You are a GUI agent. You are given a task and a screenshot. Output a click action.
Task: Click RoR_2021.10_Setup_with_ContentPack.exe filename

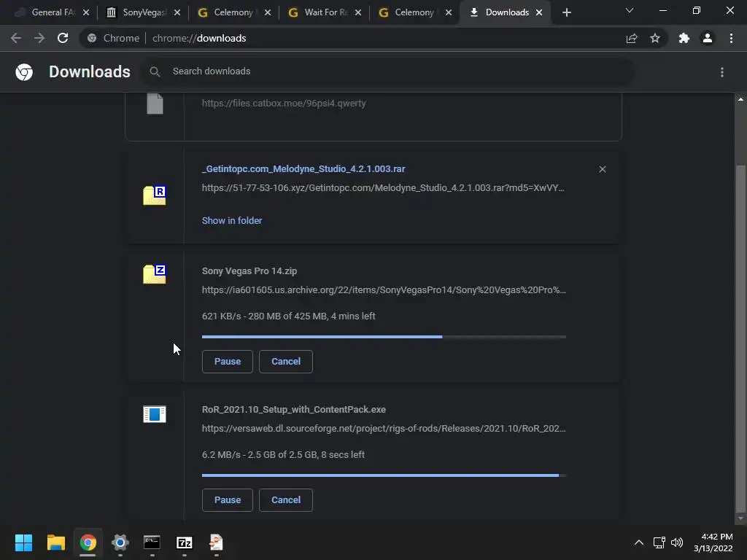293,410
